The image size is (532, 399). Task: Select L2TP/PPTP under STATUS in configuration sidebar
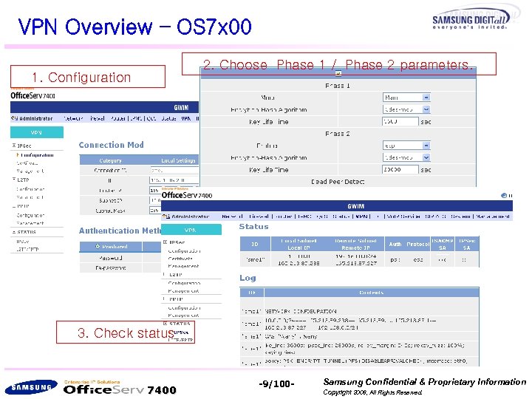27,249
